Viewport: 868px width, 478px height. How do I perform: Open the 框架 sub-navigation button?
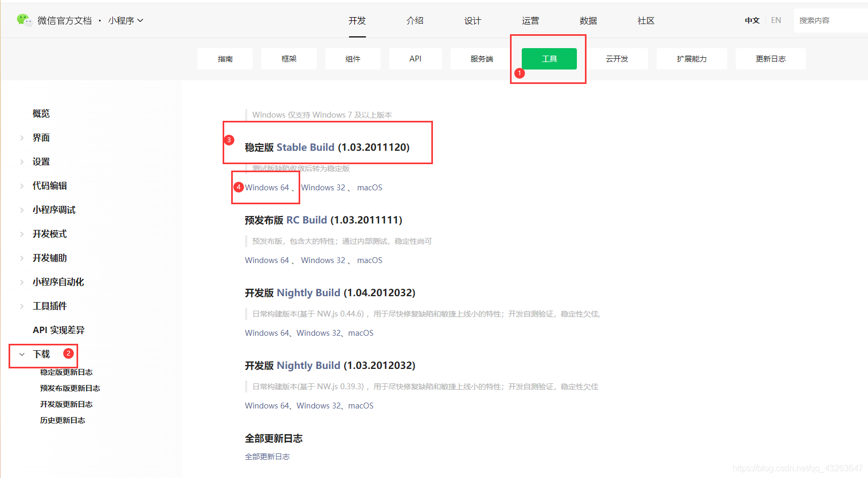click(x=289, y=59)
